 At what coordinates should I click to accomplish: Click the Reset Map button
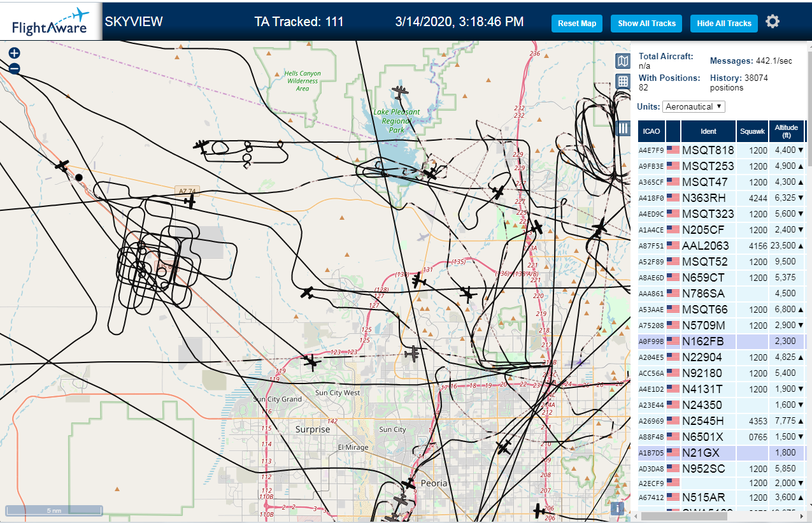(577, 24)
